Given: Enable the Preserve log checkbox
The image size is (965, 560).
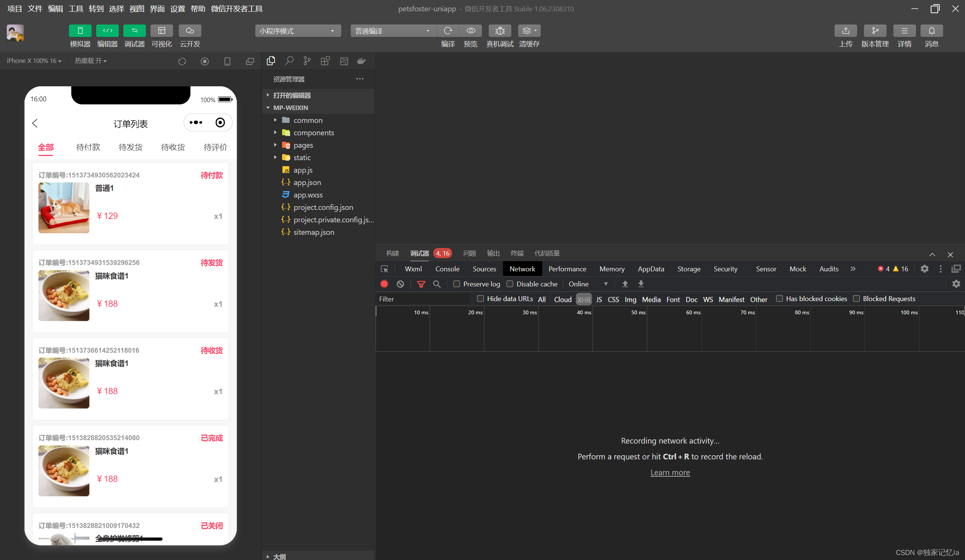Looking at the screenshot, I should click(456, 284).
